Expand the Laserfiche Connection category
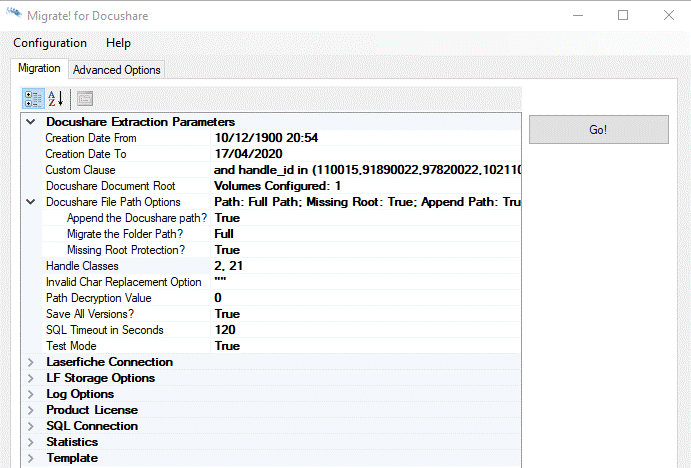The width and height of the screenshot is (691, 468). [x=30, y=362]
